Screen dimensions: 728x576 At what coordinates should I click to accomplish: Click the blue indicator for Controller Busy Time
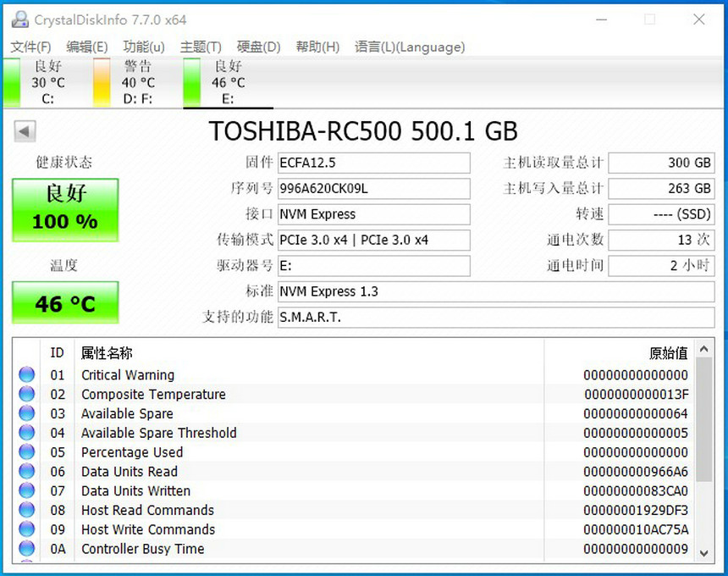[25, 549]
